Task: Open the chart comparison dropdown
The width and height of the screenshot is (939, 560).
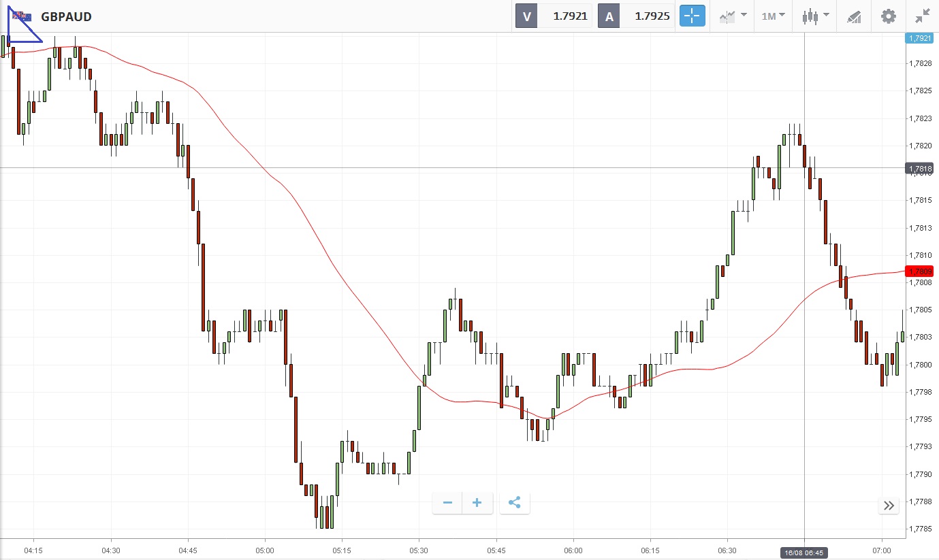Action: (x=733, y=16)
